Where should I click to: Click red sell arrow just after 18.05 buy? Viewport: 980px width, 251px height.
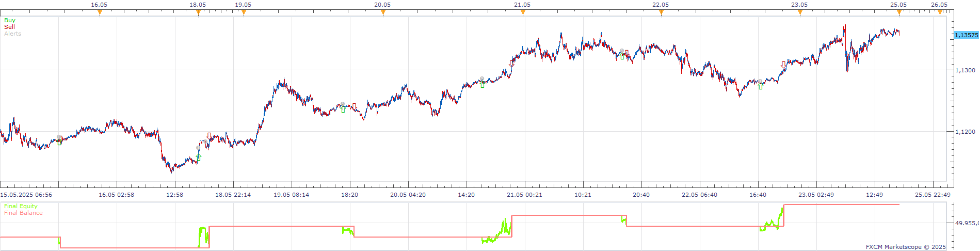tap(209, 136)
